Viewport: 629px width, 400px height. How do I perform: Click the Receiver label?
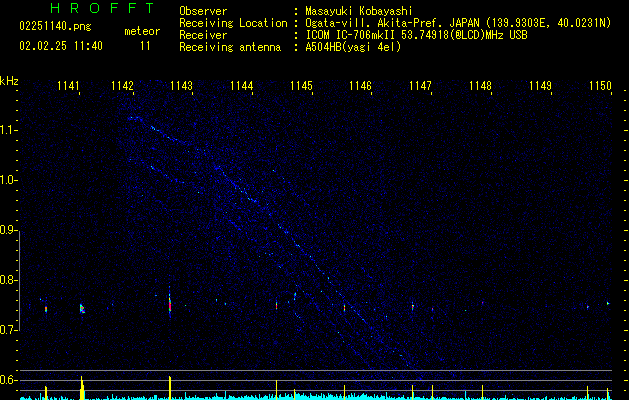click(203, 35)
